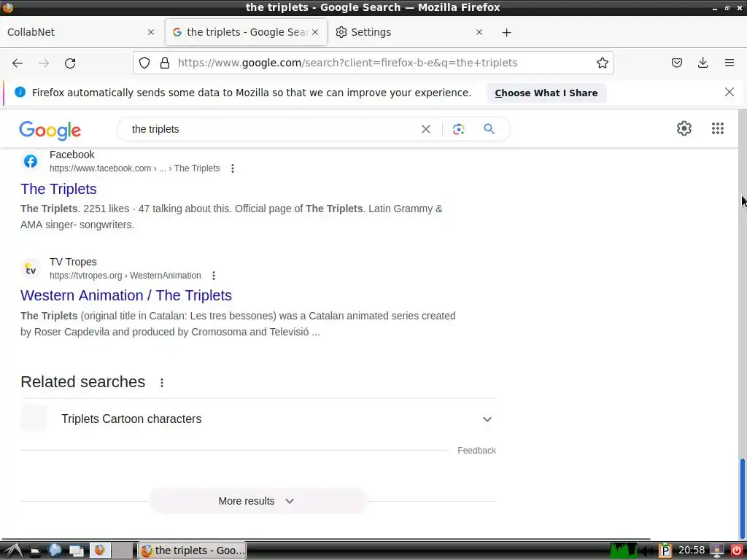Viewport: 747px width, 560px height.
Task: Select the triplets window taskbar button
Action: click(193, 551)
